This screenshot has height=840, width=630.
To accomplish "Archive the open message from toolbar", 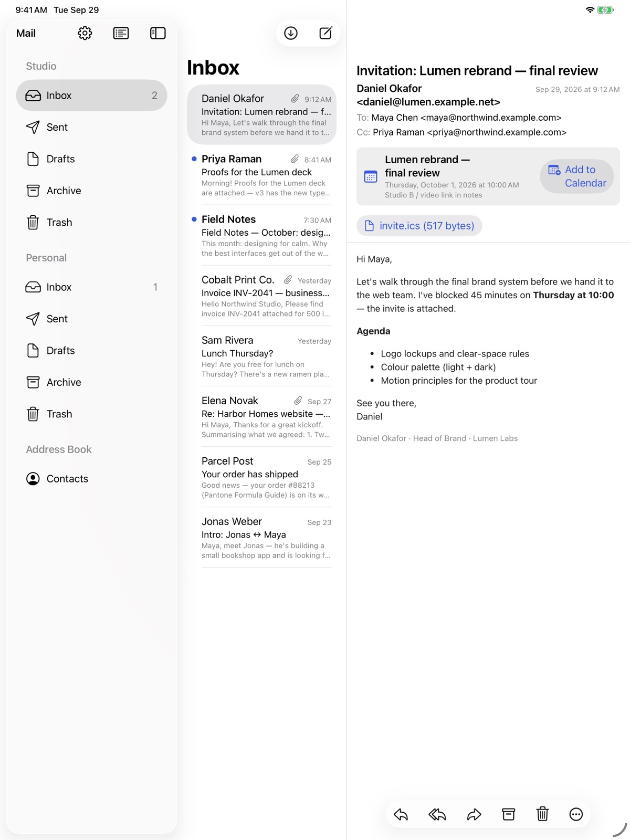I will pyautogui.click(x=508, y=814).
